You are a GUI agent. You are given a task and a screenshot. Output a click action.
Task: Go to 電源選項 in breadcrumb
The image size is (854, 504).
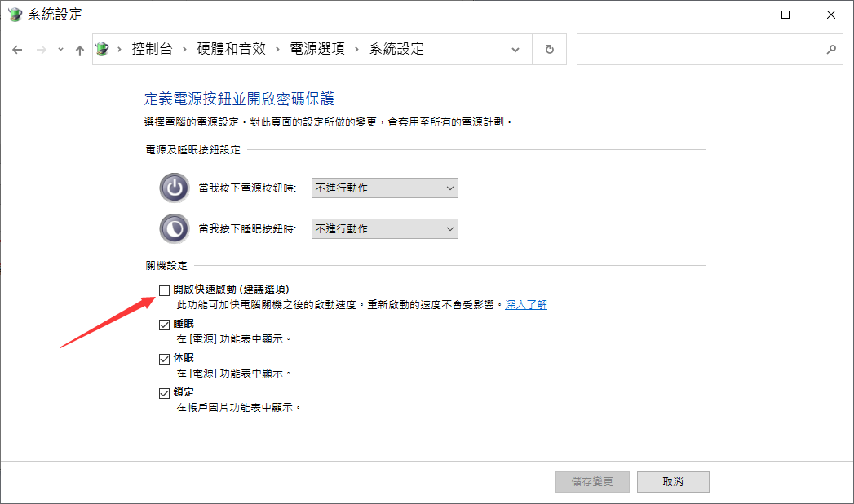(317, 49)
